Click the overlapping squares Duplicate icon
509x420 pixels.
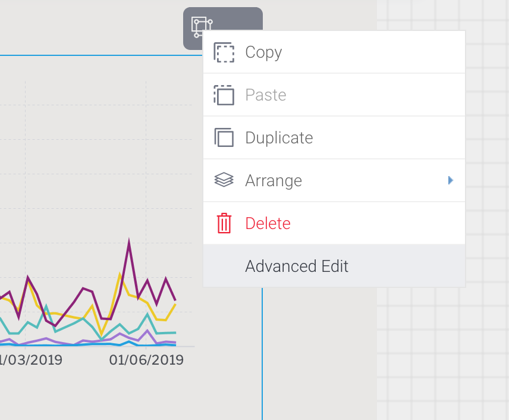[224, 138]
